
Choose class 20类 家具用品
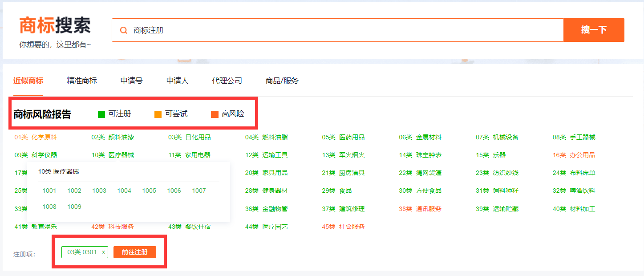[266, 173]
